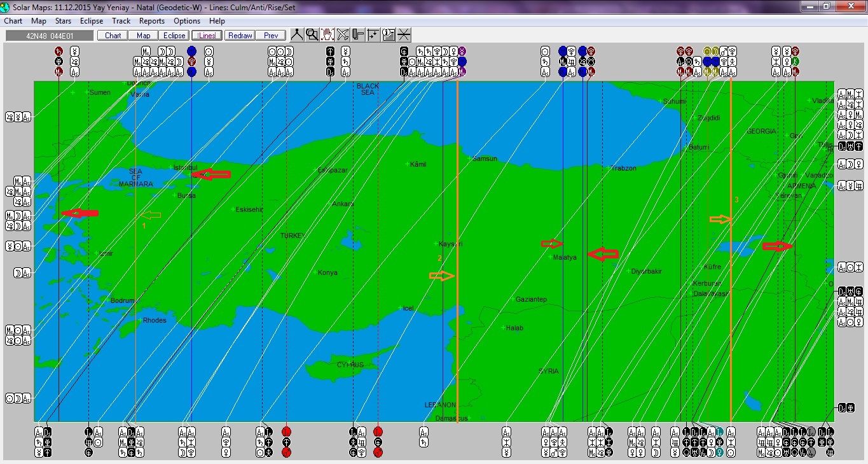
Task: Open the Track menu
Action: (121, 21)
